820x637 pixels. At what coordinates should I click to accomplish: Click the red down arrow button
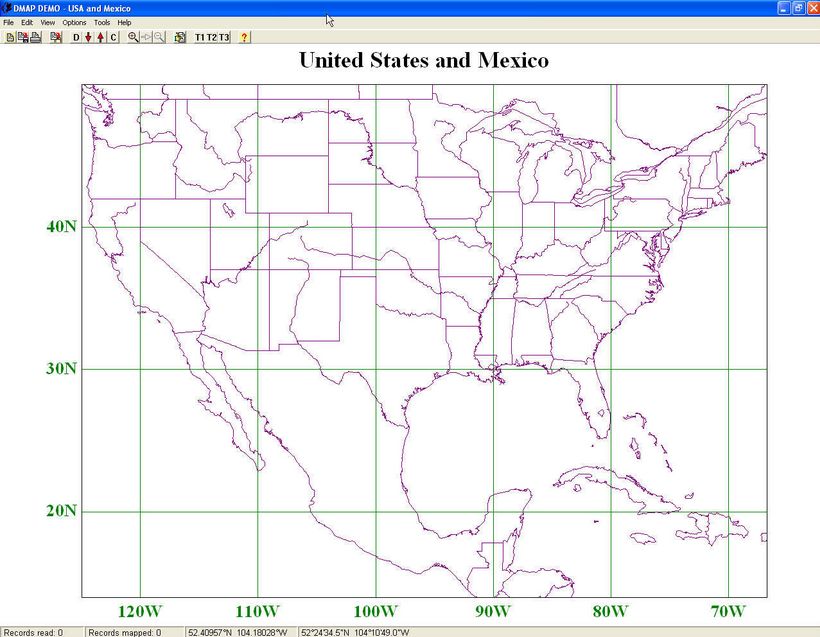click(88, 37)
